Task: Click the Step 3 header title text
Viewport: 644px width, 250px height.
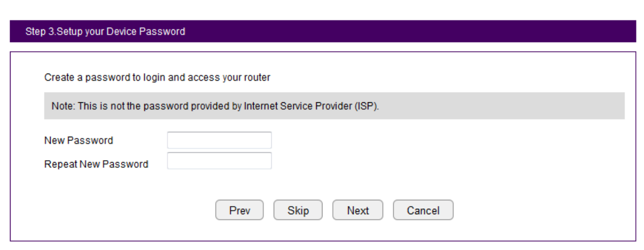Action: point(105,32)
